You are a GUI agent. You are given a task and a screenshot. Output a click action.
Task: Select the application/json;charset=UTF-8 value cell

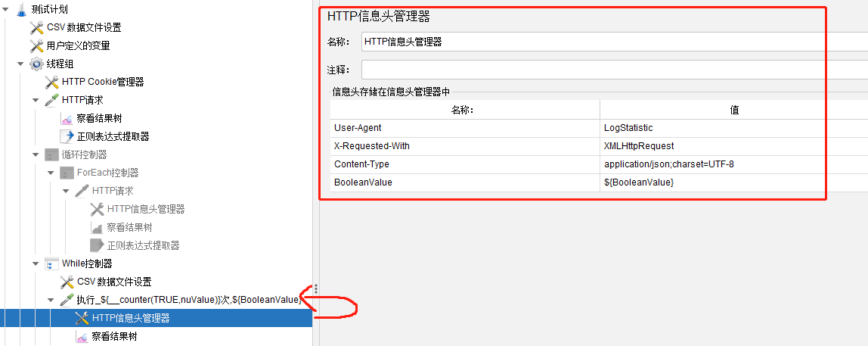(x=734, y=165)
